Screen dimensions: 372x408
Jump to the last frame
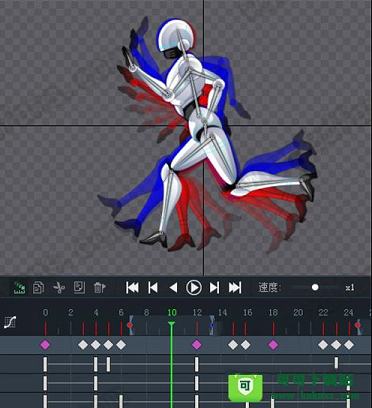(235, 287)
